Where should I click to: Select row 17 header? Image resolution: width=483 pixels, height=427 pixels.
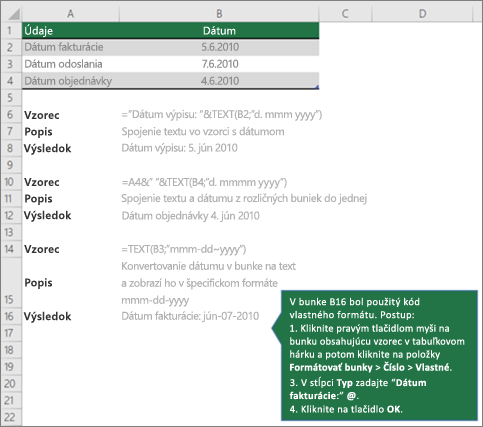click(10, 333)
